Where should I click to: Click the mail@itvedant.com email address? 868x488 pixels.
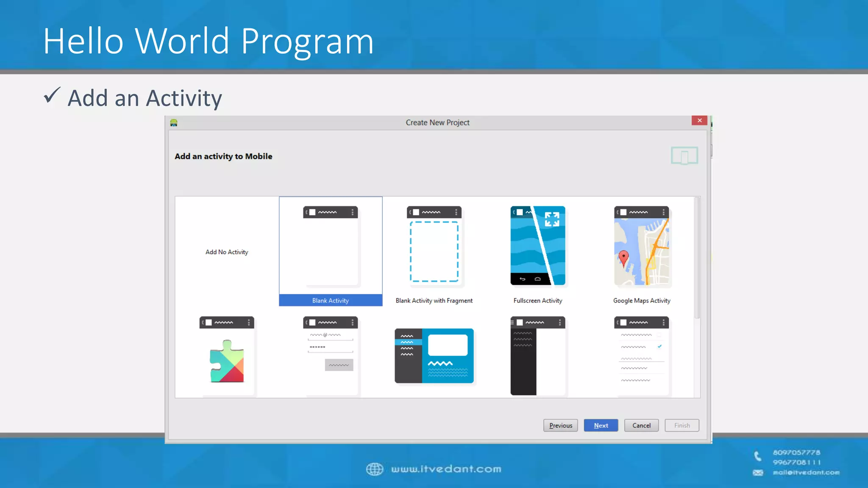tap(806, 472)
